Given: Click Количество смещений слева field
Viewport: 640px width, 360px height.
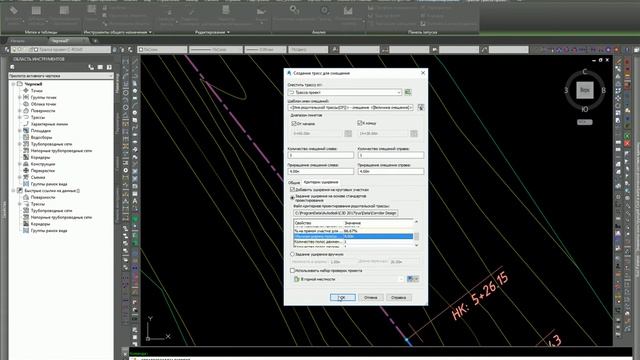Looking at the screenshot, I should [321, 155].
